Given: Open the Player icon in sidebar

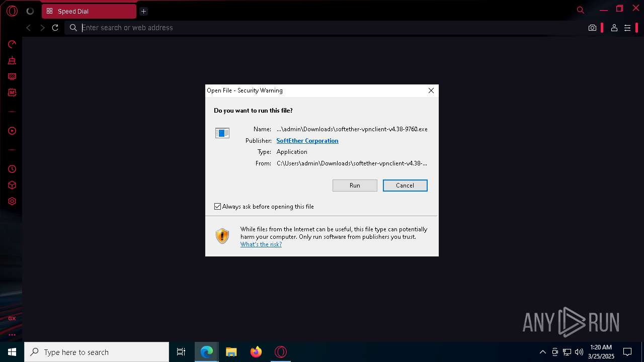Looking at the screenshot, I should (12, 131).
